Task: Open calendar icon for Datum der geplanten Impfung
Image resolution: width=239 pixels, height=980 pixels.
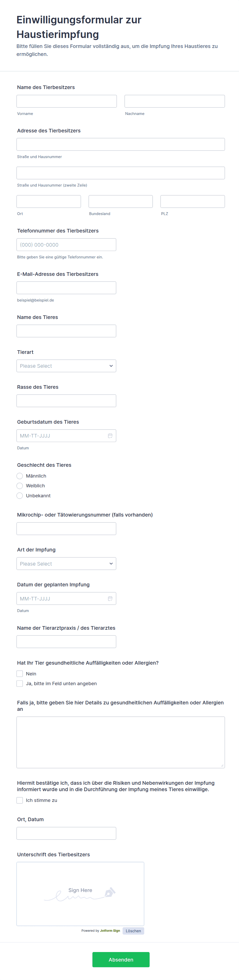Action: [x=110, y=598]
